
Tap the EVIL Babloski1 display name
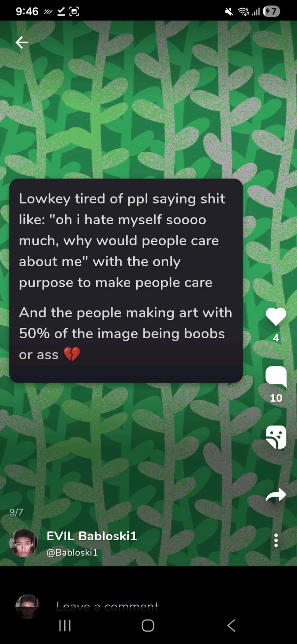(92, 536)
